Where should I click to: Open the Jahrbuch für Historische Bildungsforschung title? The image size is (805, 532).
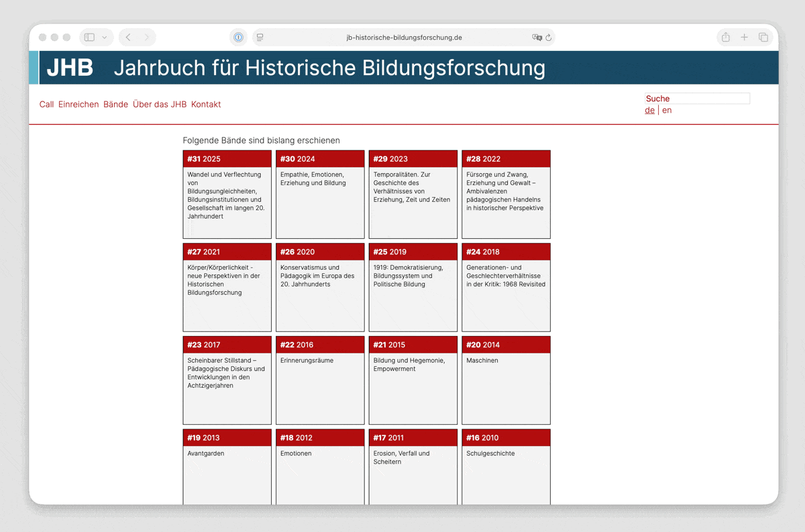[x=329, y=68]
